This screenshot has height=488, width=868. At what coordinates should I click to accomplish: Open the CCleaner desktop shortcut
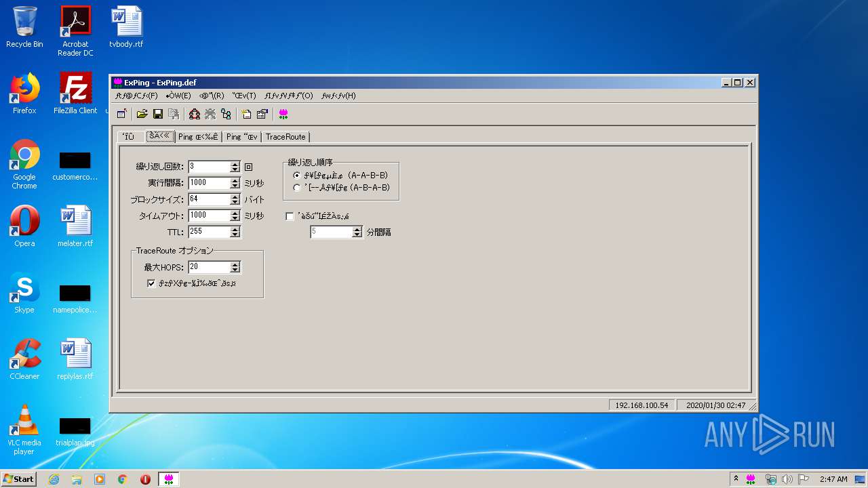tap(24, 359)
